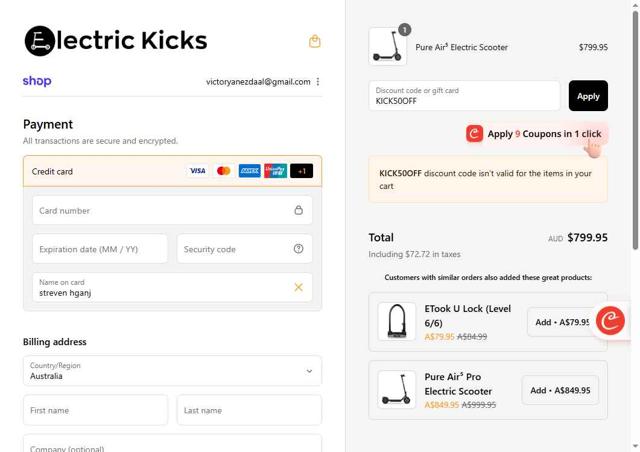Focus the Security code field
640x452 pixels.
pos(244,249)
